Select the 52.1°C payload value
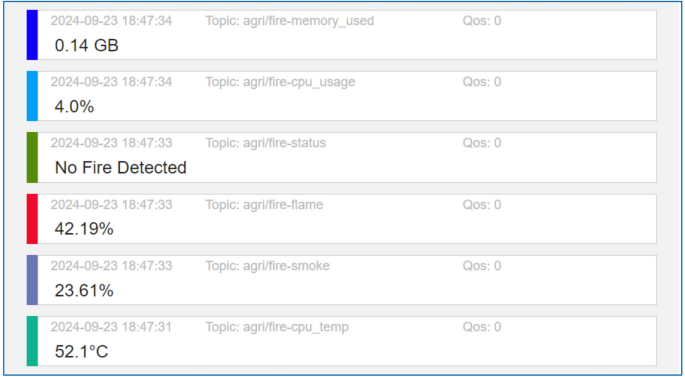 click(81, 352)
